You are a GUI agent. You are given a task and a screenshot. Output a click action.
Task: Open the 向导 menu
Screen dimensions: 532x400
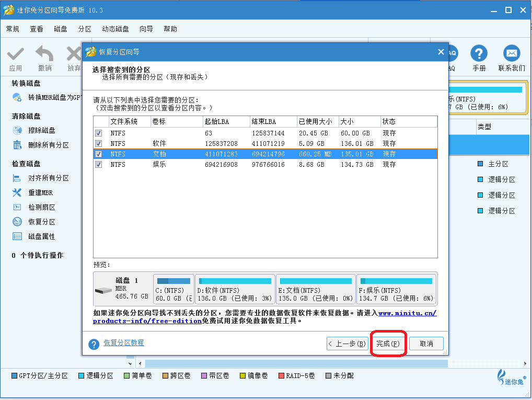point(146,29)
